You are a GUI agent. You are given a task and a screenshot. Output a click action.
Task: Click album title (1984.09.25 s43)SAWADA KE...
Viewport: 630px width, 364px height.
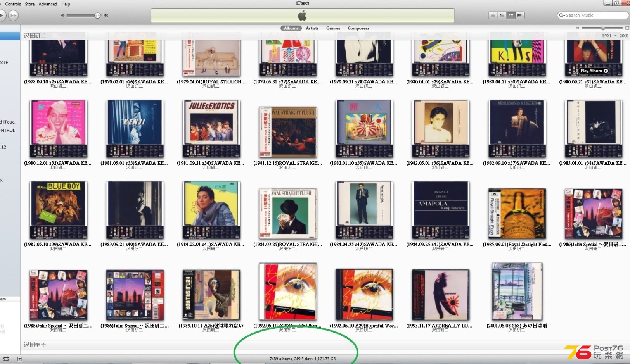click(440, 245)
